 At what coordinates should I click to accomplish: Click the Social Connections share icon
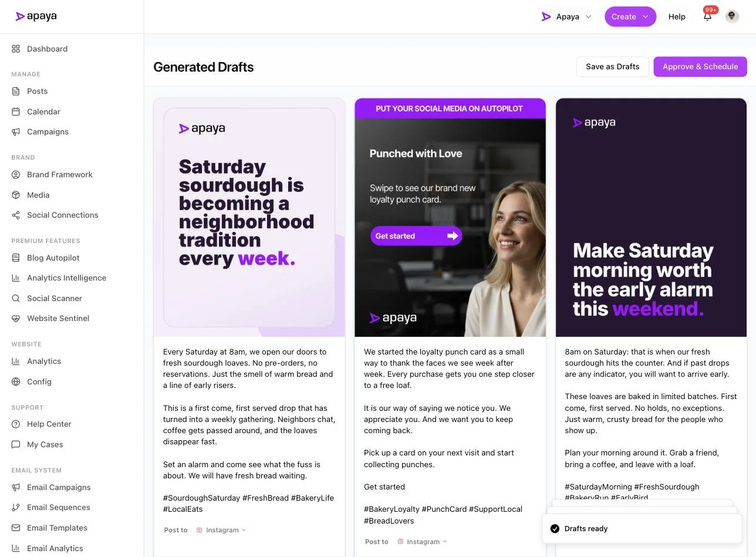(16, 215)
